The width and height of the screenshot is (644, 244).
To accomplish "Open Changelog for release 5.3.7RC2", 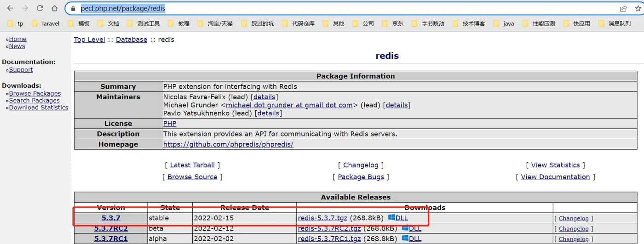I will [x=574, y=229].
